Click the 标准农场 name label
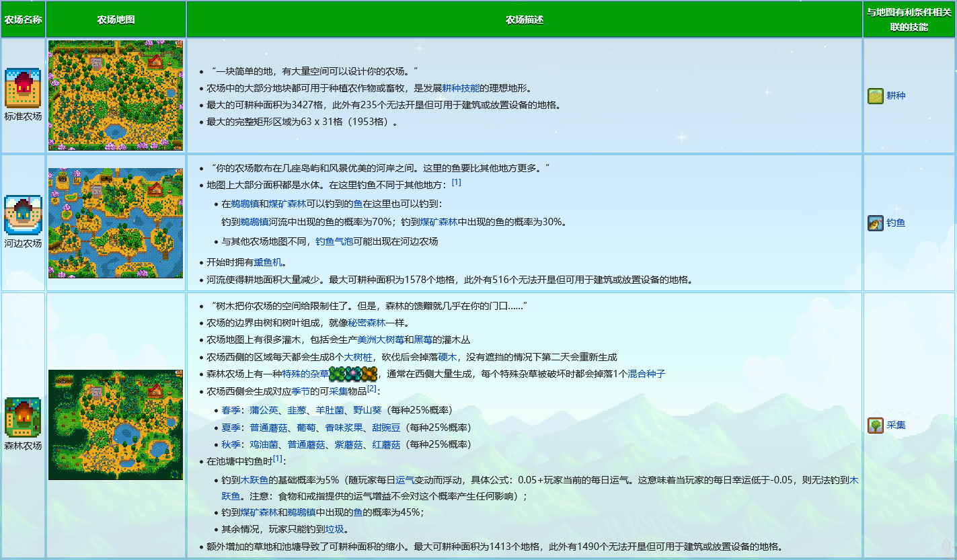This screenshot has width=957, height=560. [x=23, y=116]
